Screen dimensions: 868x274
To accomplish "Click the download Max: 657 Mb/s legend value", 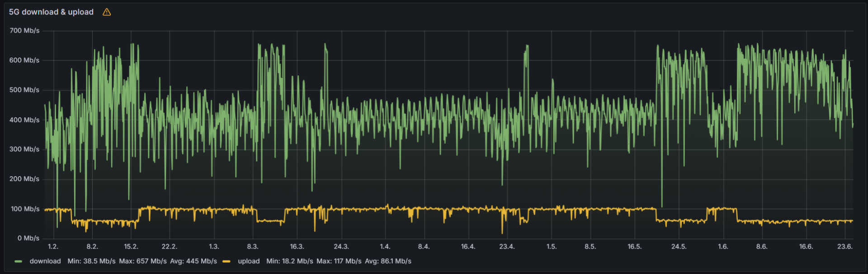I will point(142,261).
